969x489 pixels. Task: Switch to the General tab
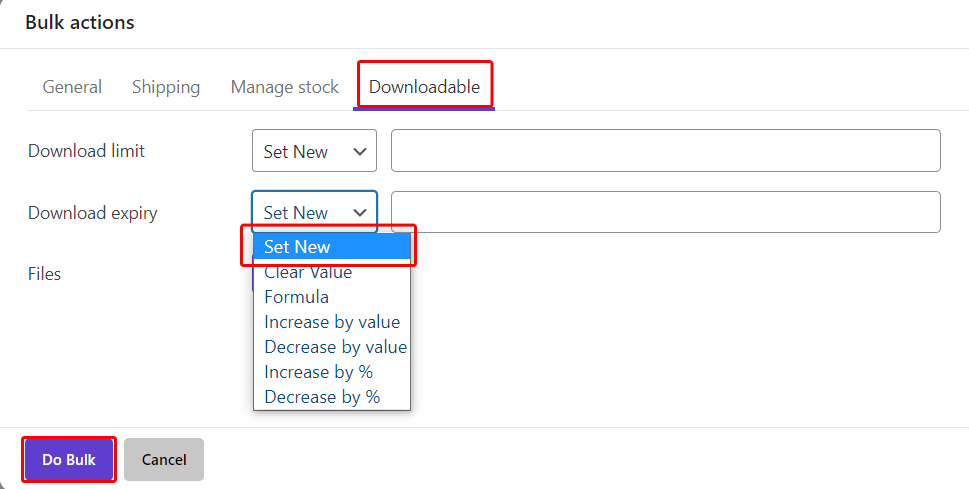[x=72, y=87]
